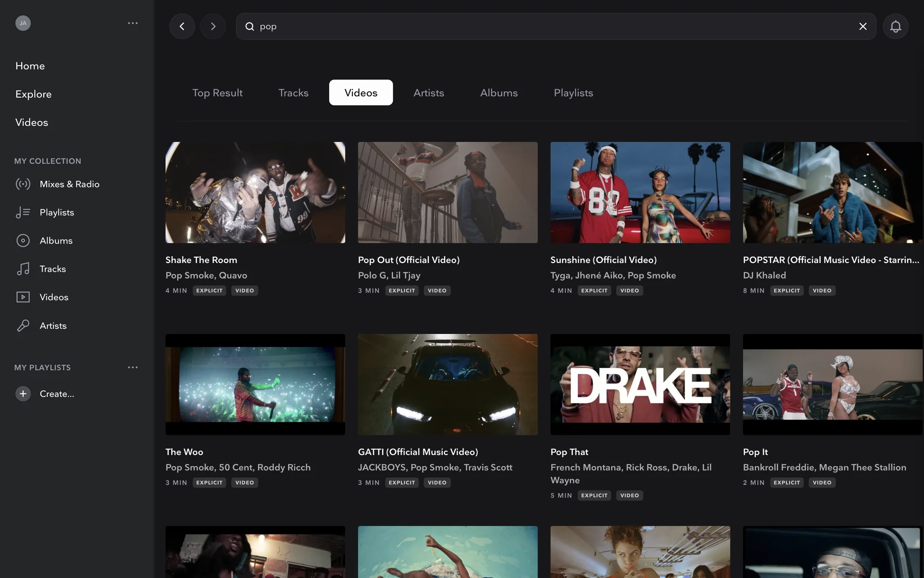Click the notifications bell icon
924x578 pixels.
[895, 26]
